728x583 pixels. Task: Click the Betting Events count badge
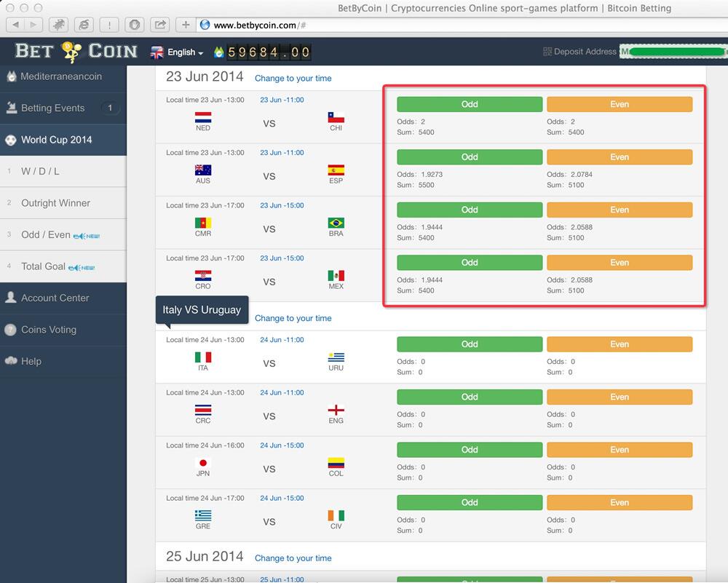click(110, 108)
